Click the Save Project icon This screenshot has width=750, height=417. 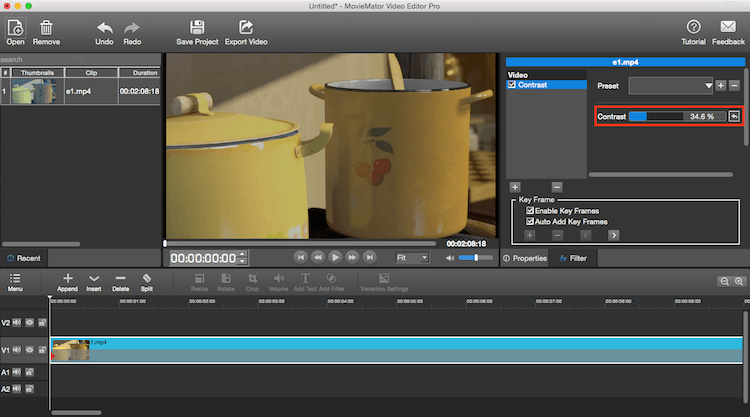click(x=197, y=27)
